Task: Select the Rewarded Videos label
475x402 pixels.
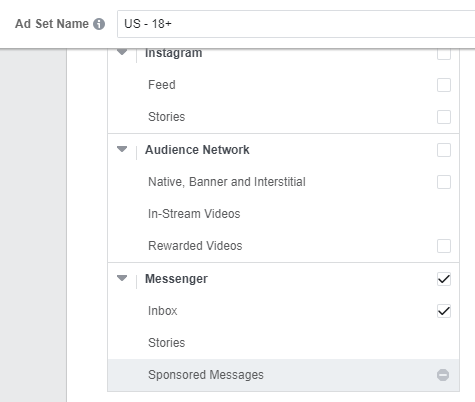Action: click(195, 246)
